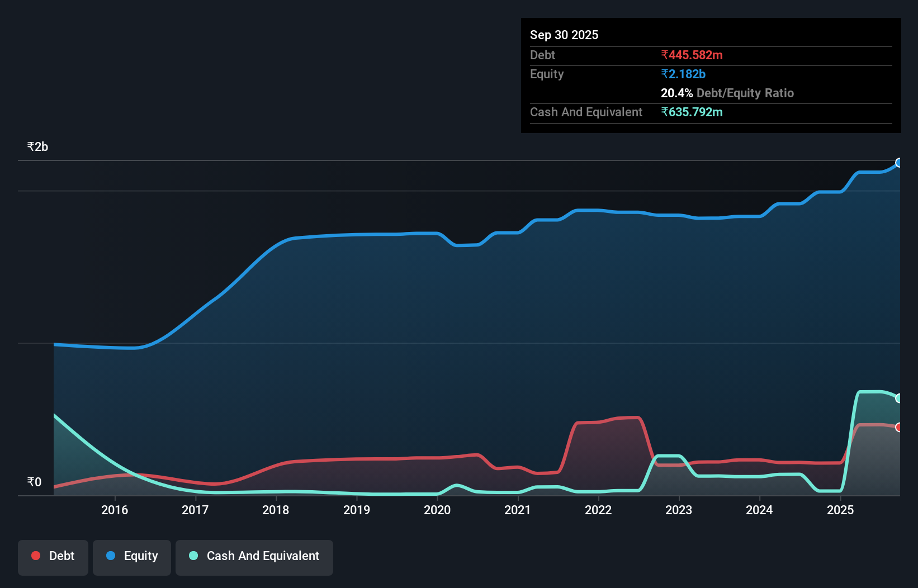Click the red Debt endpoint marker

coord(899,427)
